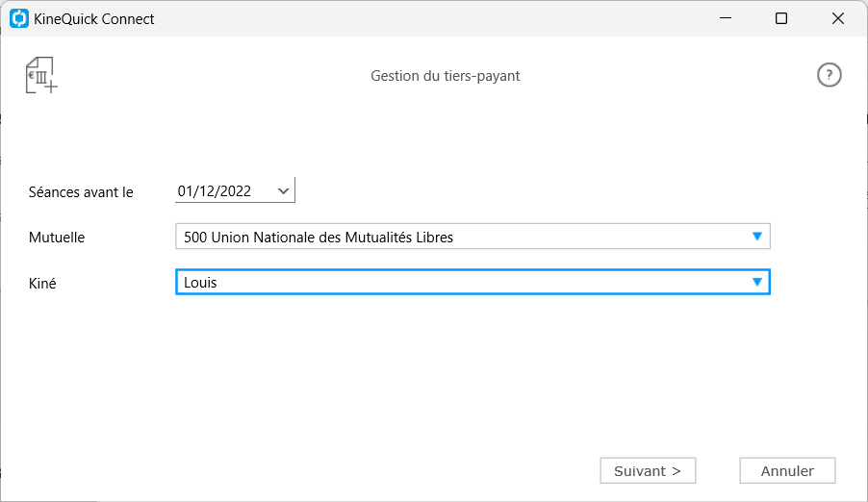Viewport: 868px width, 502px height.
Task: Maximize the KineQuick Connect window
Action: coord(781,18)
